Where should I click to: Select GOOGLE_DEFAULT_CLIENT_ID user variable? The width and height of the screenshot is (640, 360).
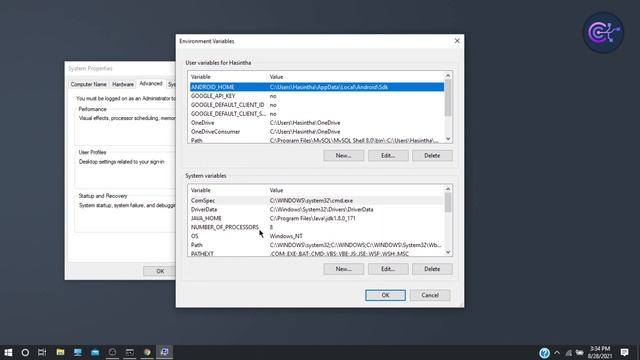pyautogui.click(x=317, y=105)
